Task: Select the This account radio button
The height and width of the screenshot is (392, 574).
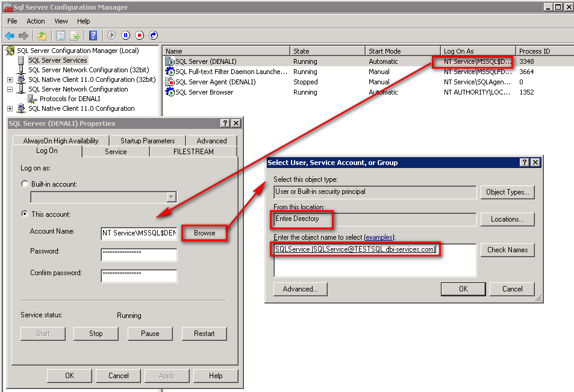Action: click(25, 214)
